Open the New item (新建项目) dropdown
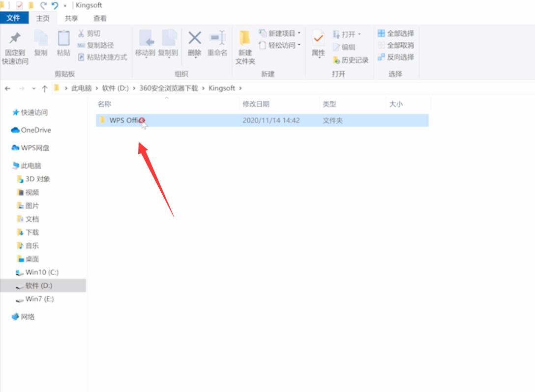The height and width of the screenshot is (392, 535). (280, 33)
